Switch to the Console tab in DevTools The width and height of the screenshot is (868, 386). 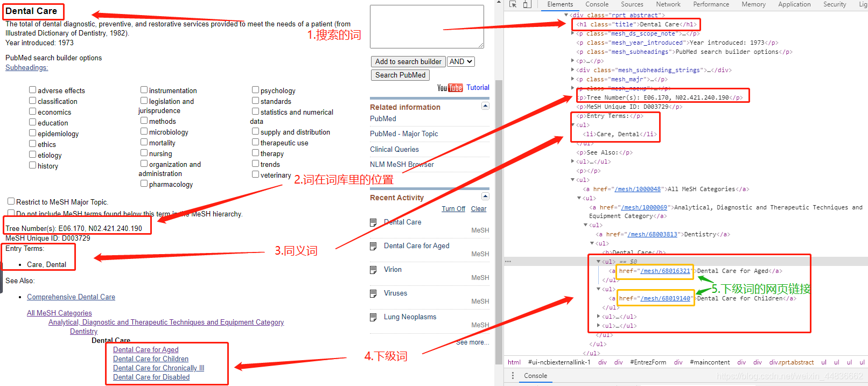[597, 4]
